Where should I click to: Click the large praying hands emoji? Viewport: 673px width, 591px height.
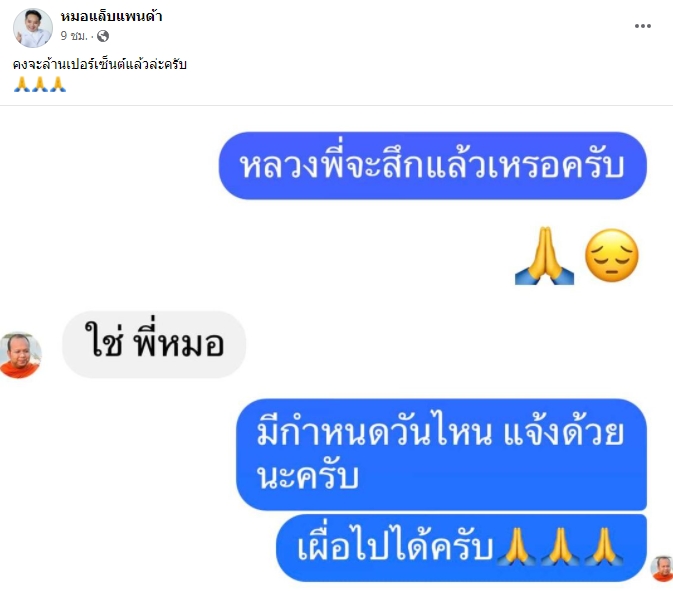pos(544,256)
